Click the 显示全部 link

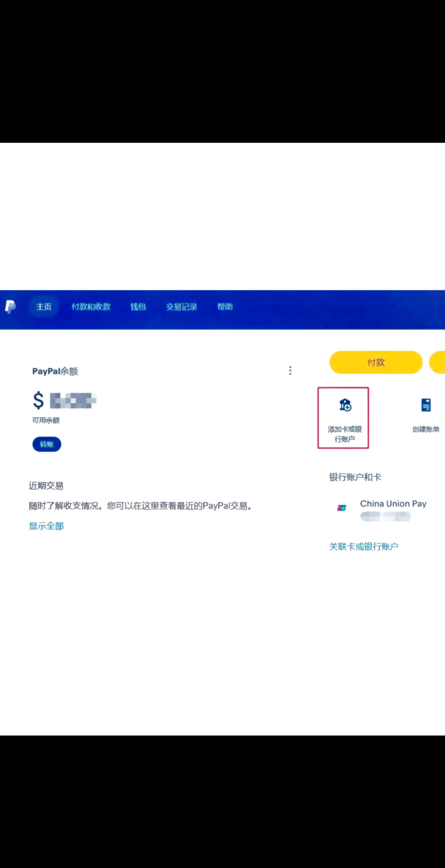pos(46,526)
